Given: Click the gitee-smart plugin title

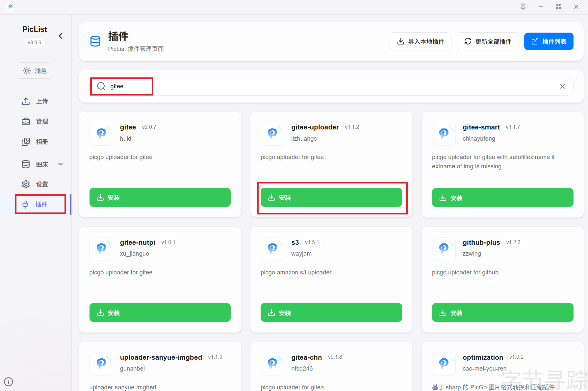Looking at the screenshot, I should click(481, 127).
